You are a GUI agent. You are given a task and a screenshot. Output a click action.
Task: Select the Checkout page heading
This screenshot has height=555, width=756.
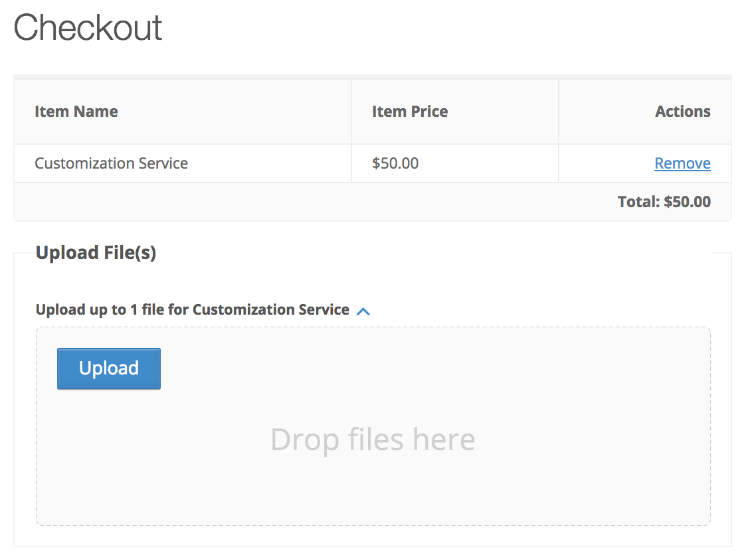[x=88, y=28]
